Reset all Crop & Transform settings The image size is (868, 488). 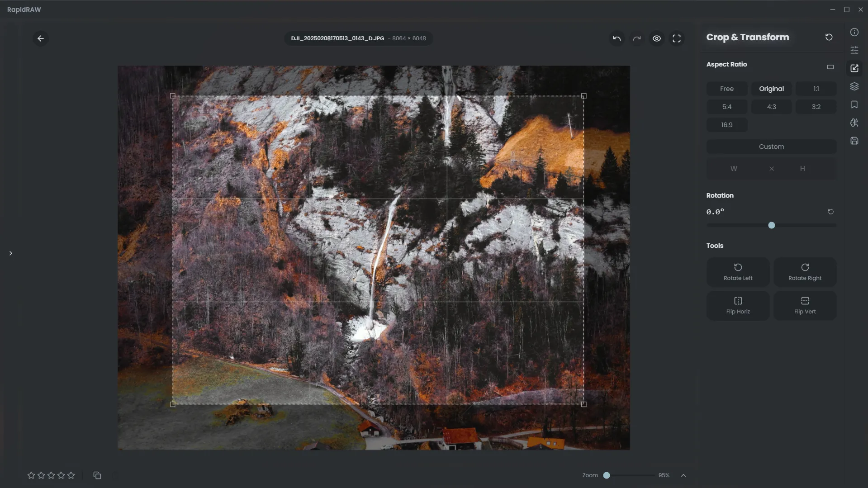point(829,37)
